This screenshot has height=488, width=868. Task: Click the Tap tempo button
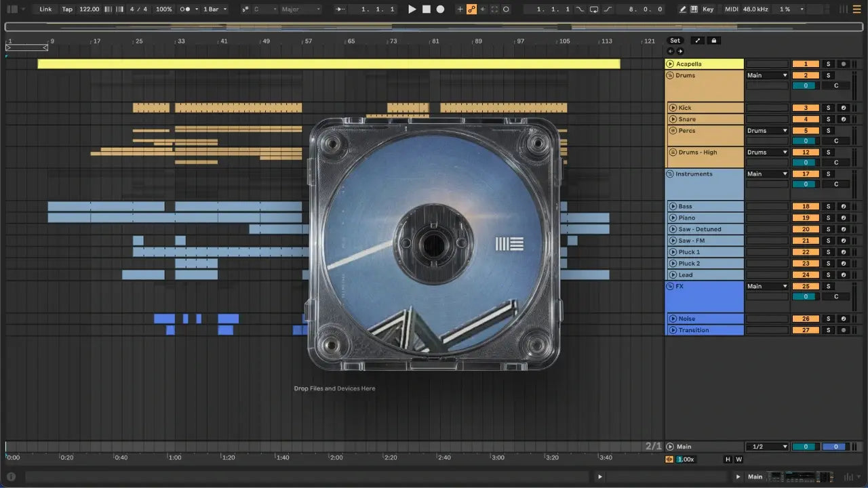click(x=67, y=9)
